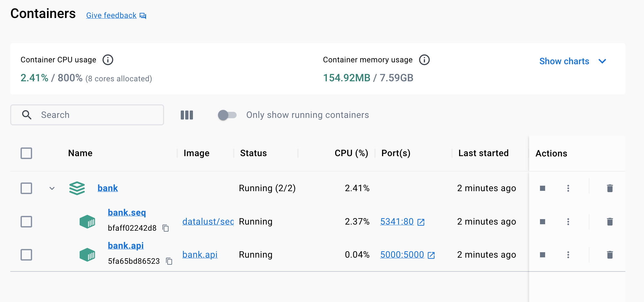Collapse the bank stack group

click(x=52, y=188)
